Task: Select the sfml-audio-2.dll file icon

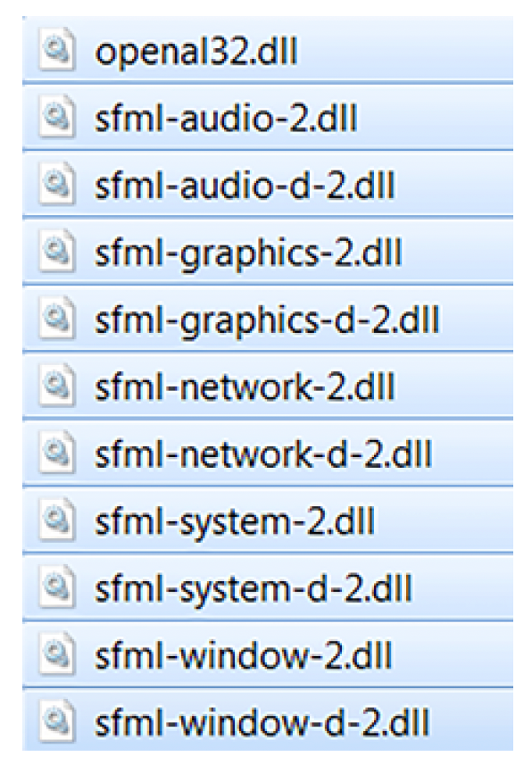Action: click(57, 117)
